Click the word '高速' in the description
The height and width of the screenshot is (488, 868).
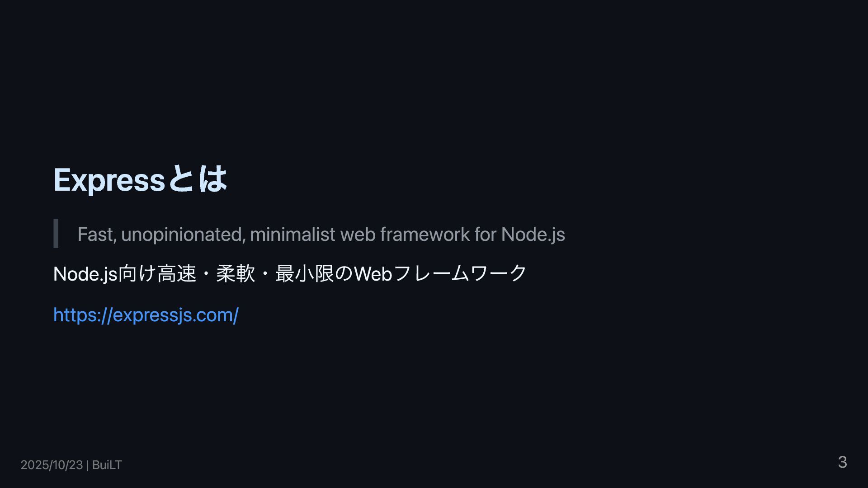tap(177, 274)
